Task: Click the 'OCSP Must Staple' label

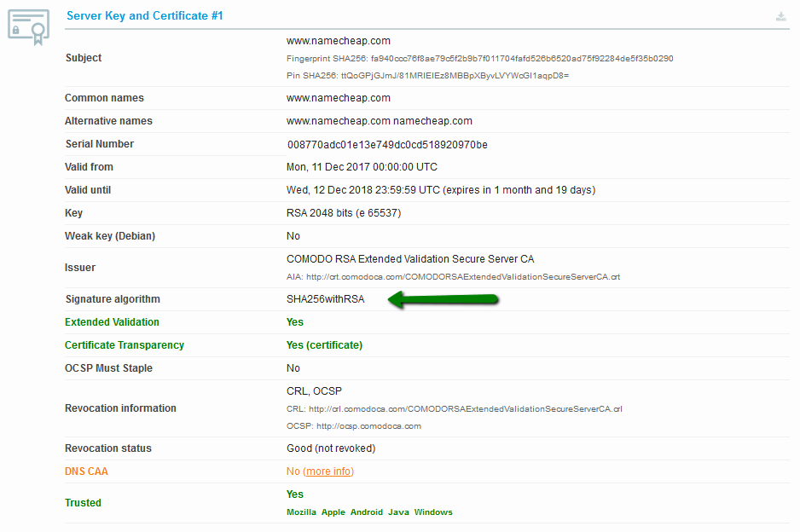Action: 108,367
